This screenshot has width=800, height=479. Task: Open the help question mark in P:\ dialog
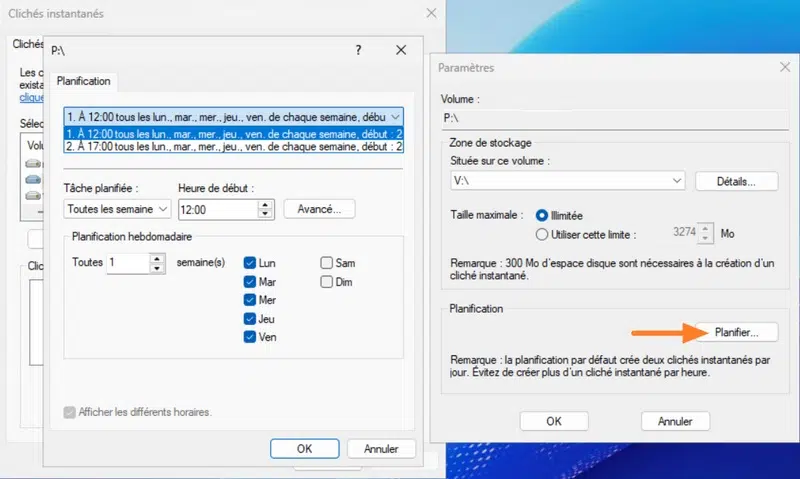point(359,50)
